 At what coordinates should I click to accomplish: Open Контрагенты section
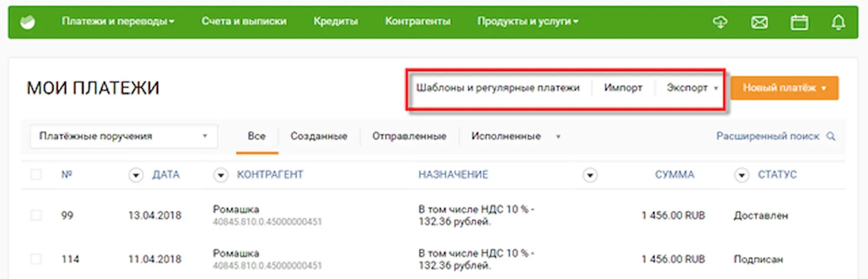coord(418,21)
